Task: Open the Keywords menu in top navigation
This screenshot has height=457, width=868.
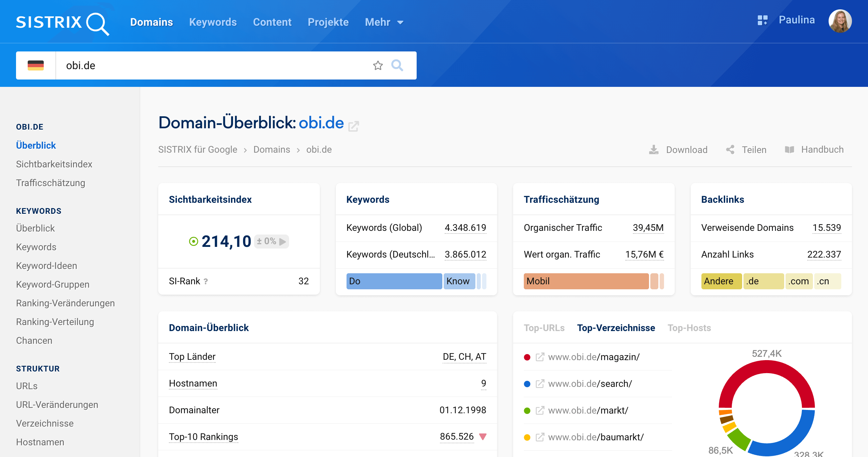Action: pyautogui.click(x=213, y=22)
